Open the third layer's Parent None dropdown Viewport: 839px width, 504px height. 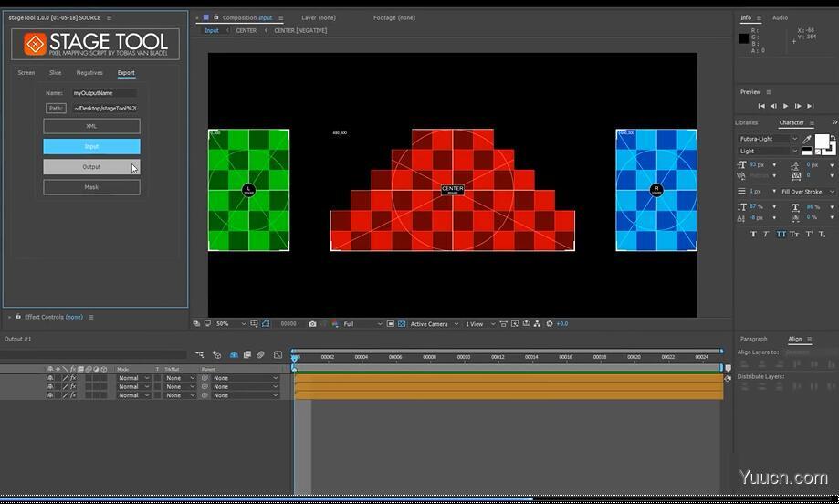(x=246, y=394)
